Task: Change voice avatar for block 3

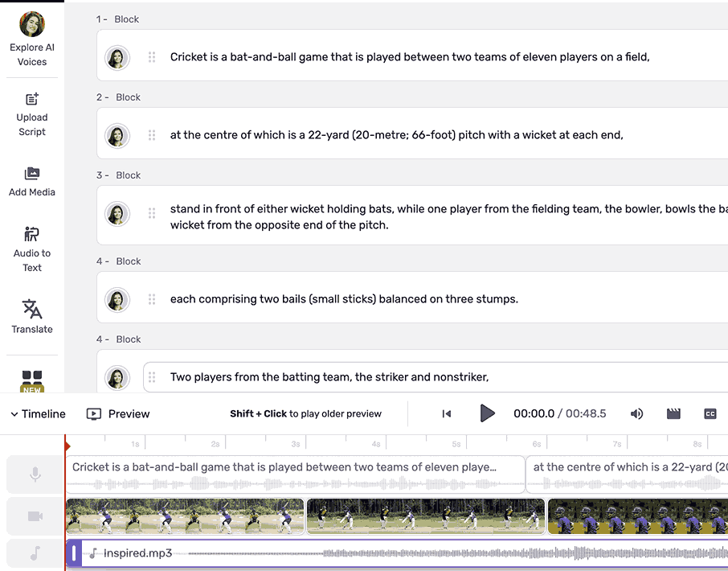Action: 117,214
